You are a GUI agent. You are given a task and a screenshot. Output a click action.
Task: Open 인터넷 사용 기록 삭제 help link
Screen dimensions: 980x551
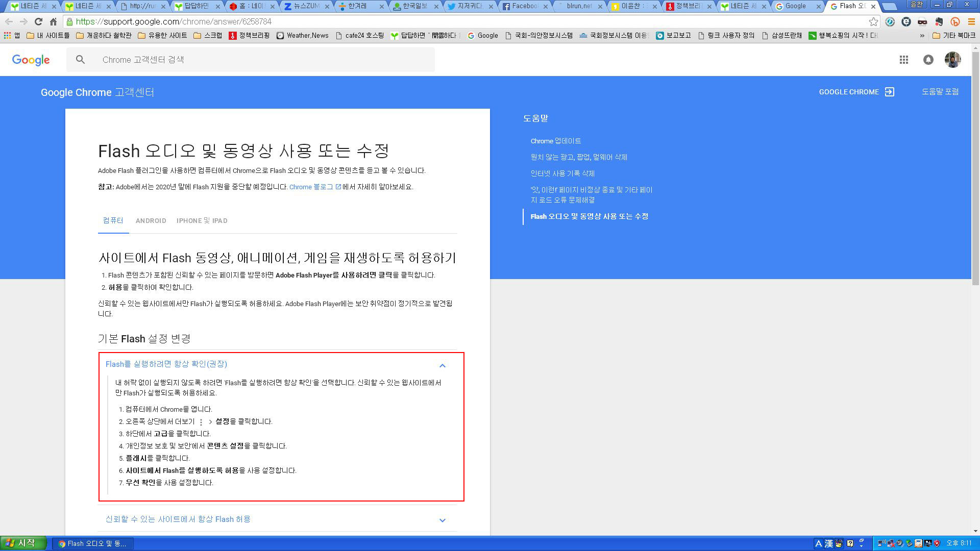[x=562, y=174]
